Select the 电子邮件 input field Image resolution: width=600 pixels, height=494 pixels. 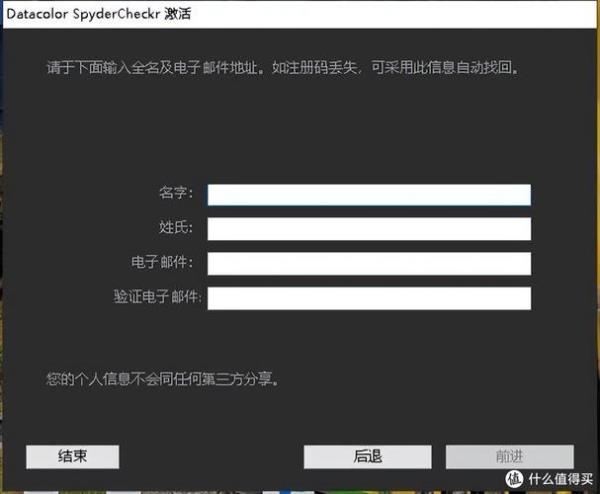coord(369,263)
